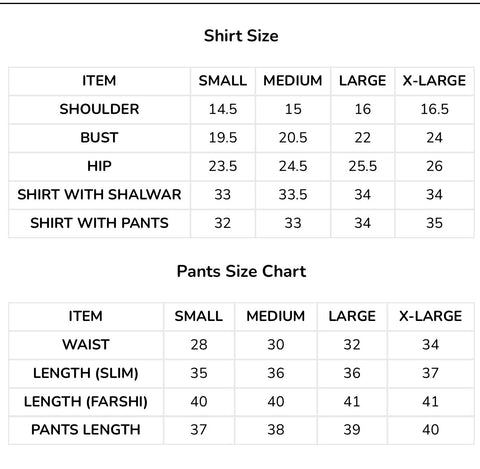
Task: Click hip large value 25.5
Action: pos(363,166)
